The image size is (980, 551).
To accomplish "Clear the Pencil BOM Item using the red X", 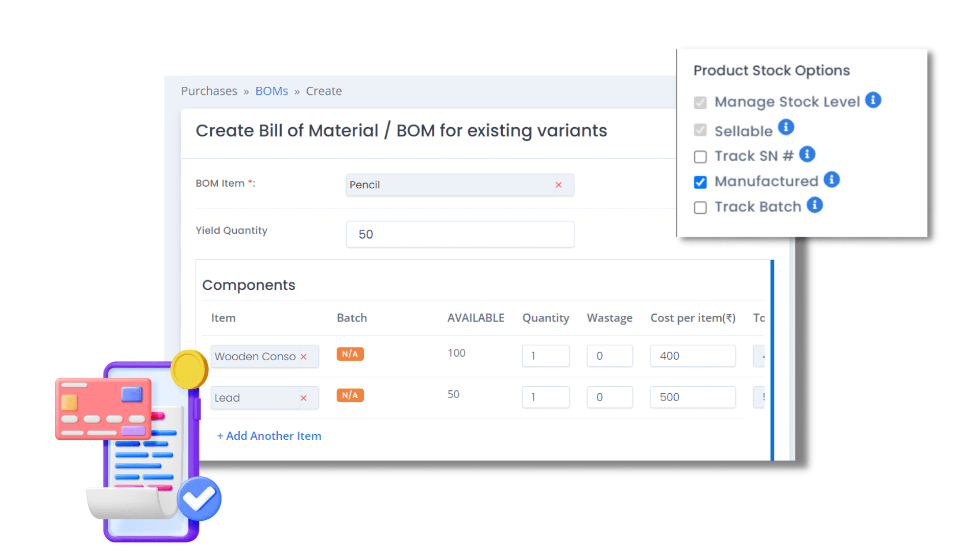I will tap(558, 185).
